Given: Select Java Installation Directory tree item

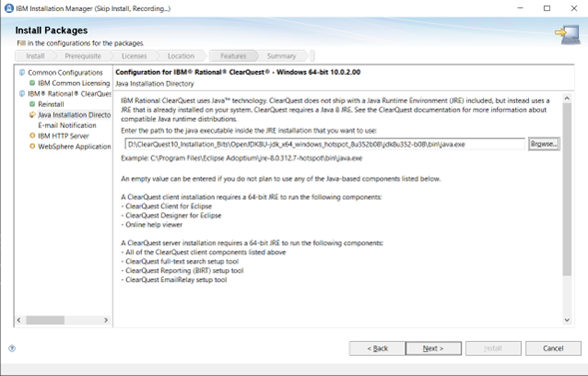Looking at the screenshot, I should coord(74,115).
